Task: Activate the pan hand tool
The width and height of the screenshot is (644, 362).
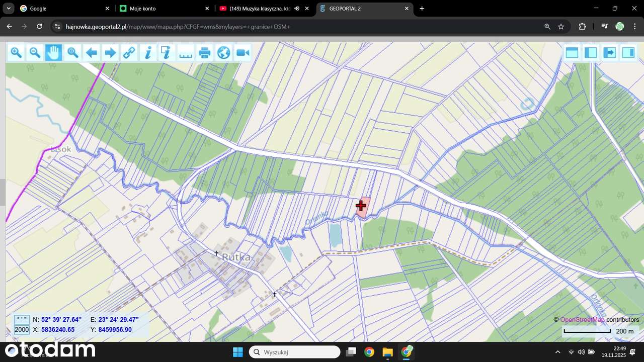Action: 54,52
